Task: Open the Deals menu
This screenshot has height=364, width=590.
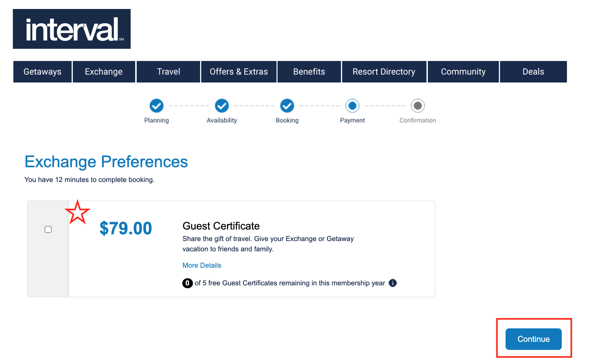Action: click(x=534, y=72)
